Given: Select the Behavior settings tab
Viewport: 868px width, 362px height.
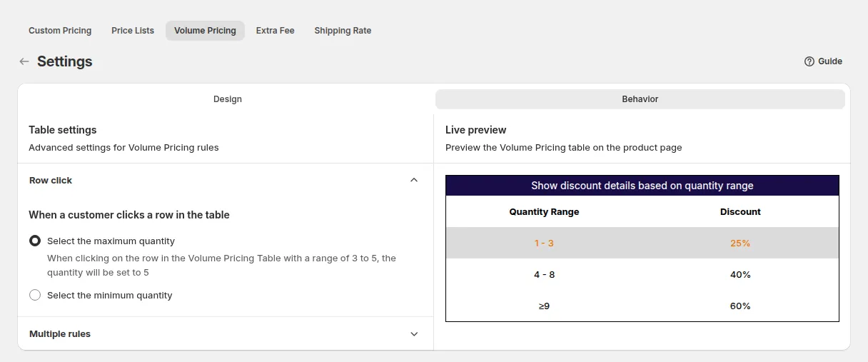Looking at the screenshot, I should [x=640, y=99].
